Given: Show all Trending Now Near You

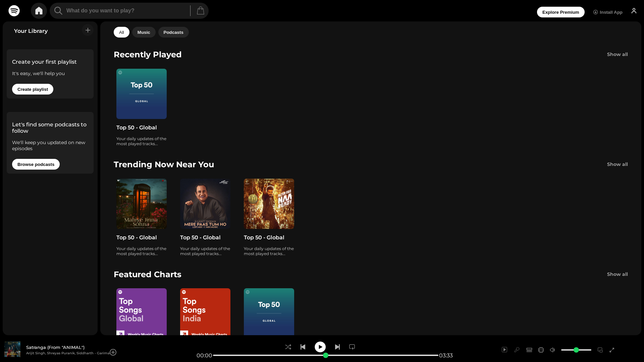Looking at the screenshot, I should click(x=618, y=164).
